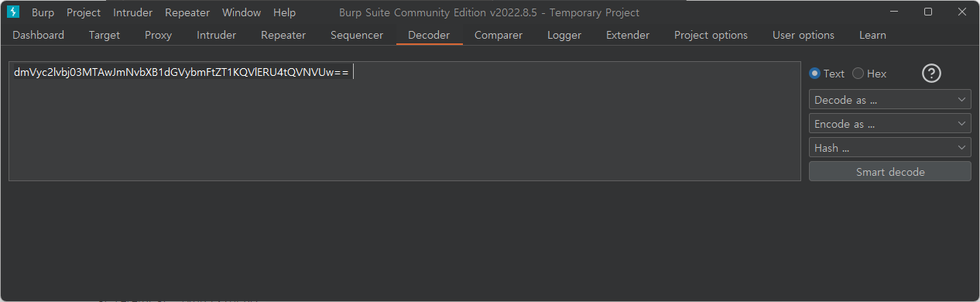Switch to the Extender tab
Screen dimensions: 980x302
click(628, 35)
